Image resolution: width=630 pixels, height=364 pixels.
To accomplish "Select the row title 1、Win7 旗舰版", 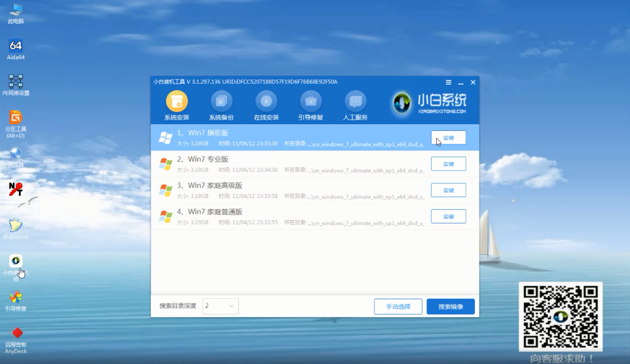I will point(203,133).
